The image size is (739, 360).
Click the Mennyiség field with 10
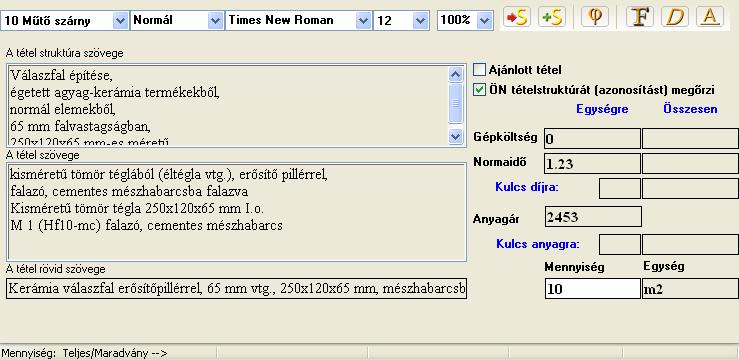tap(592, 288)
